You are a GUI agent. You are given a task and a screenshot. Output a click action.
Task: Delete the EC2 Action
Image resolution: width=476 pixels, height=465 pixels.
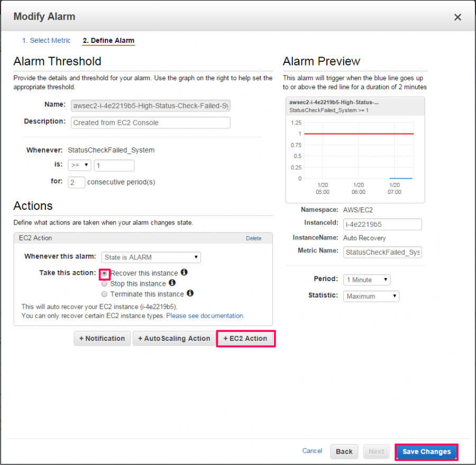pos(253,238)
